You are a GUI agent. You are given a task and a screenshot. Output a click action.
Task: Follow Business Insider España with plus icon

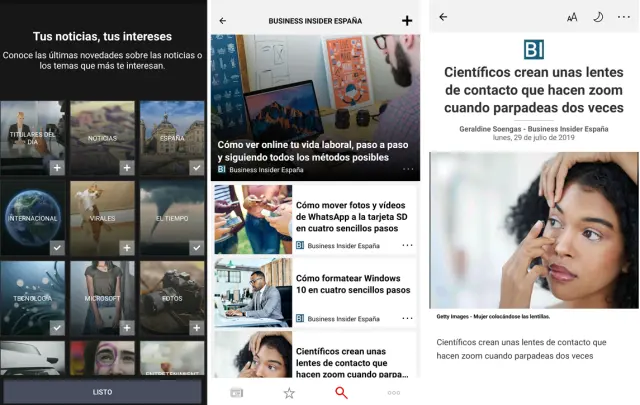pos(407,20)
